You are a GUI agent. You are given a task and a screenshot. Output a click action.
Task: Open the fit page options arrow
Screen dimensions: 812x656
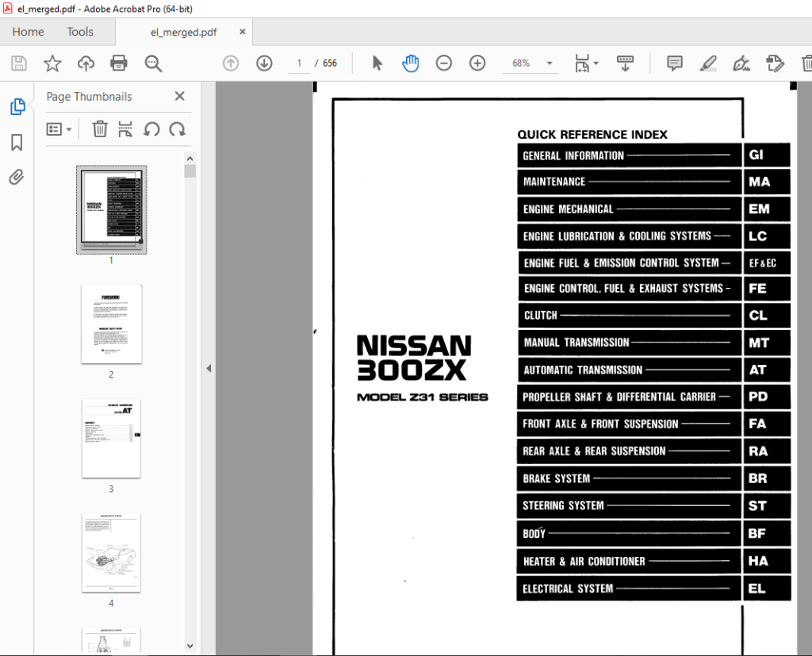click(596, 63)
